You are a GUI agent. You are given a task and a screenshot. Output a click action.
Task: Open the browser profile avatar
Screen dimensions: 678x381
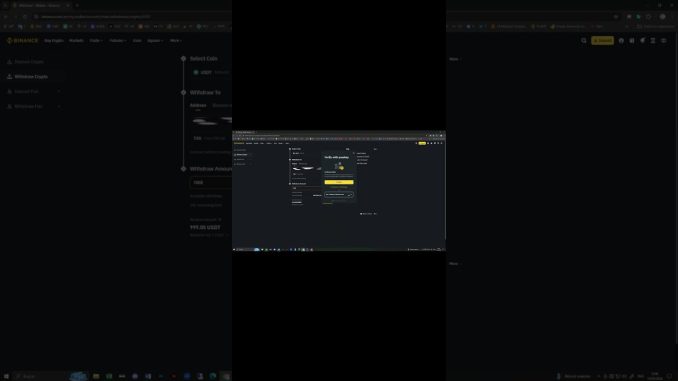pyautogui.click(x=662, y=16)
